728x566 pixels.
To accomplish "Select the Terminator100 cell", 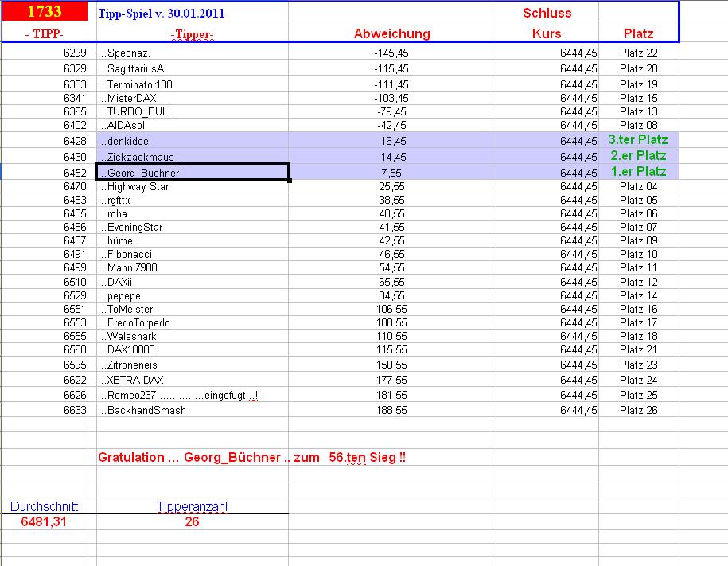I will click(x=193, y=84).
